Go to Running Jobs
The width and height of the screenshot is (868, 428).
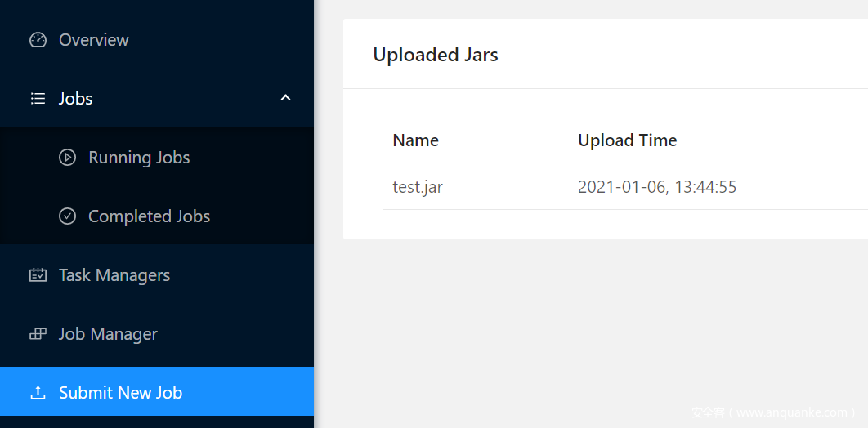point(157,158)
